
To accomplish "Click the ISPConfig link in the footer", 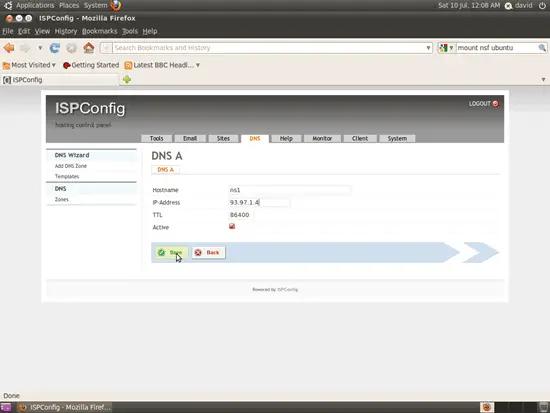I will tap(288, 289).
